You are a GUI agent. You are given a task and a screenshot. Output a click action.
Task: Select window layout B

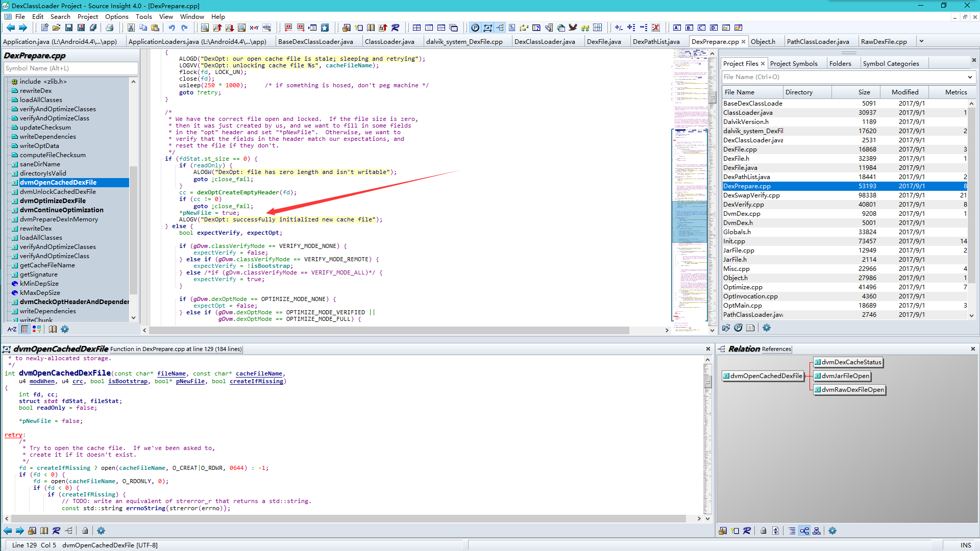pos(689,28)
